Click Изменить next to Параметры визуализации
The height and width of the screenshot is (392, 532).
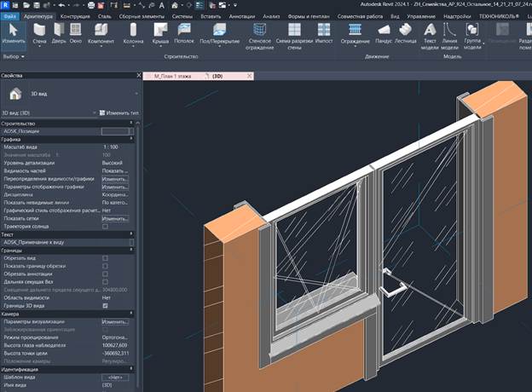pyautogui.click(x=115, y=322)
